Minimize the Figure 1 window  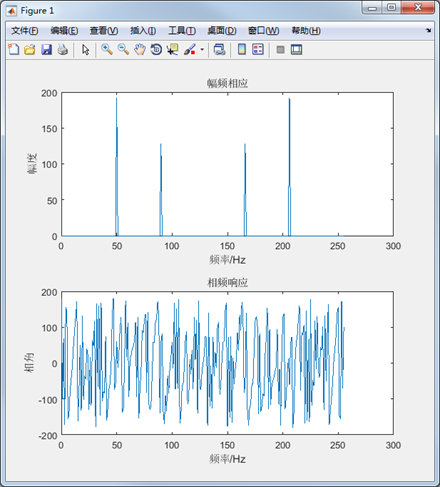(x=372, y=8)
